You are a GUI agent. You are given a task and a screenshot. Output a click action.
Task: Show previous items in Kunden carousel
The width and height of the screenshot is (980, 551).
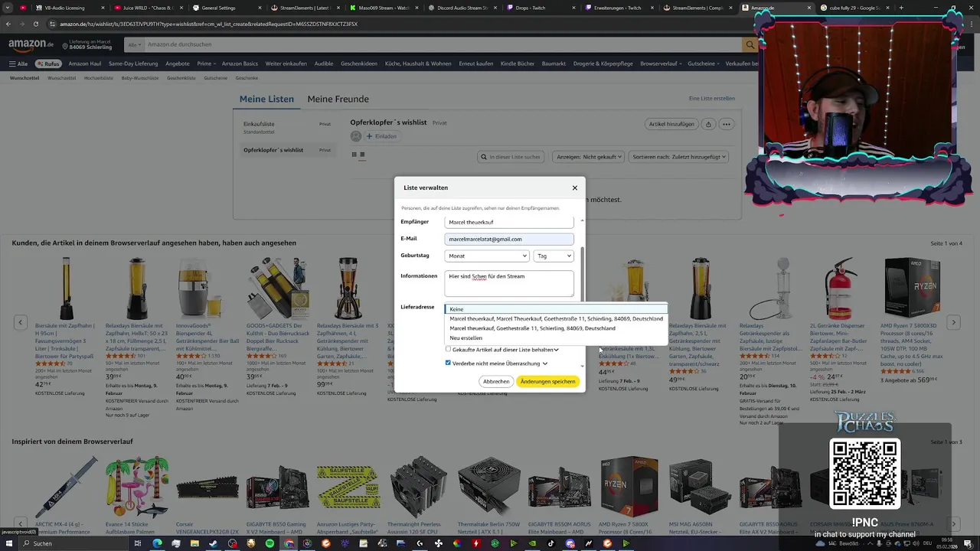(x=21, y=322)
